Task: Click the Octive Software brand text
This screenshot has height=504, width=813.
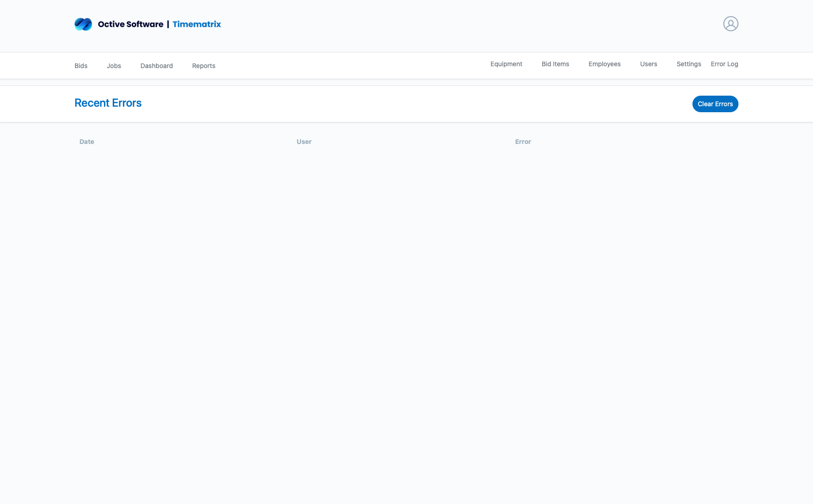Action: (x=130, y=24)
